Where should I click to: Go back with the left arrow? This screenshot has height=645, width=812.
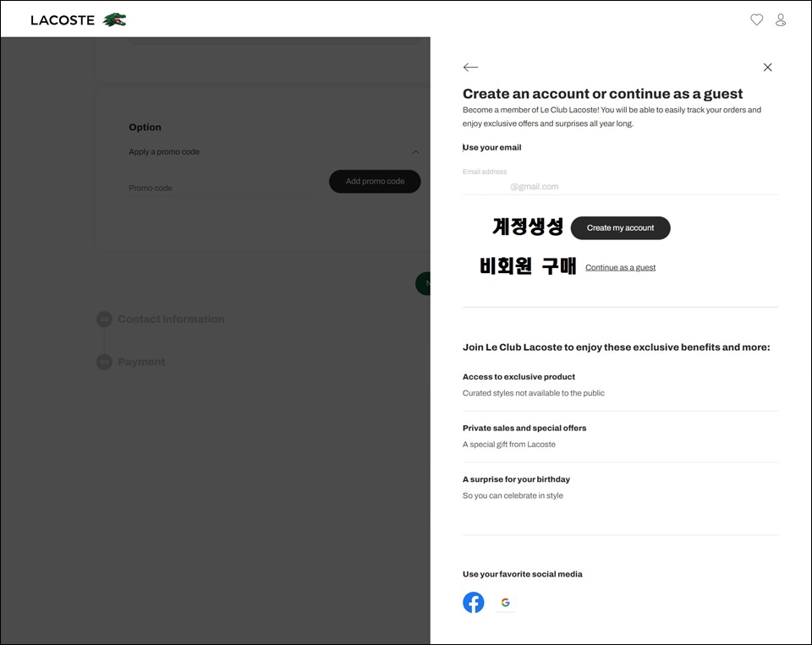470,68
